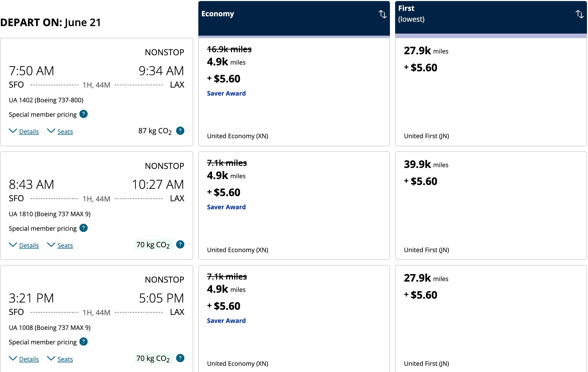
Task: Choose 39.9k miles First fare for UA 1810
Action: (x=491, y=206)
